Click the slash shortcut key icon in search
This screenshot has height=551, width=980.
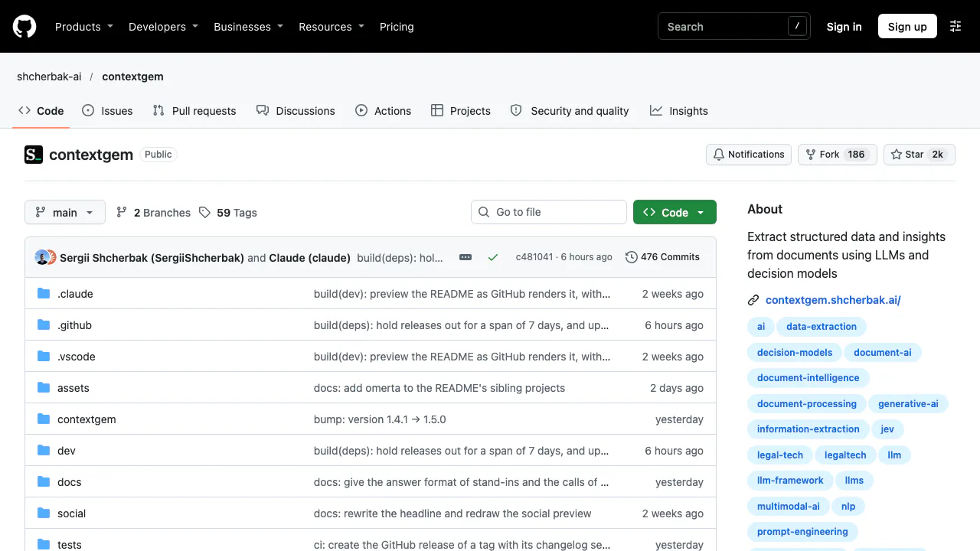pyautogui.click(x=797, y=26)
